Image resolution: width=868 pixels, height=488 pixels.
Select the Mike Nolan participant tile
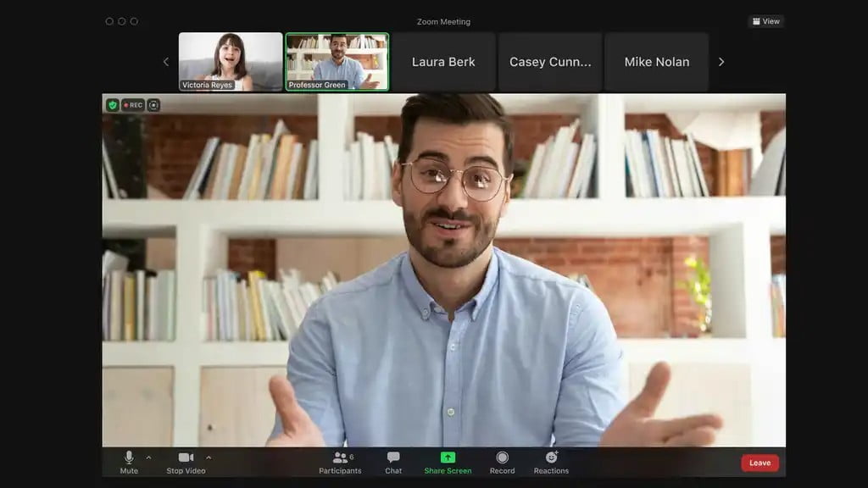(x=656, y=62)
